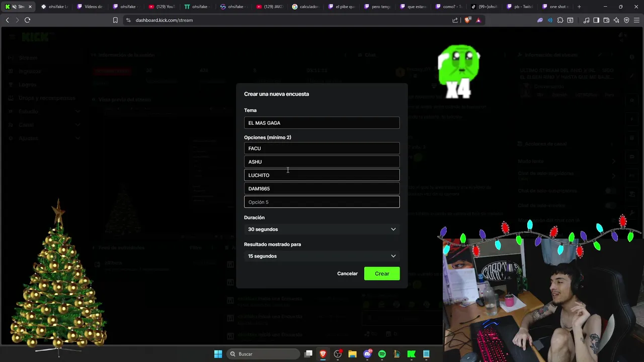This screenshot has height=362, width=644.
Task: Open the Resultado mostrado para dropdown
Action: coord(322,256)
